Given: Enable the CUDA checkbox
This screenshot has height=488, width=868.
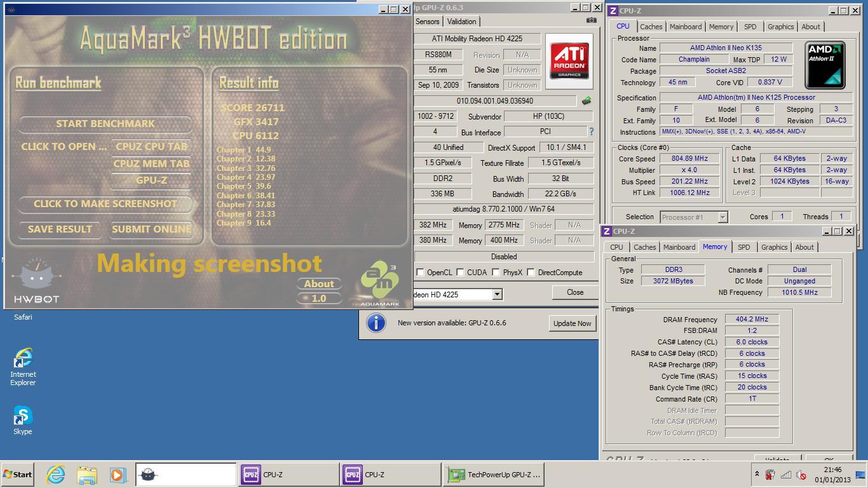Looking at the screenshot, I should click(x=460, y=273).
